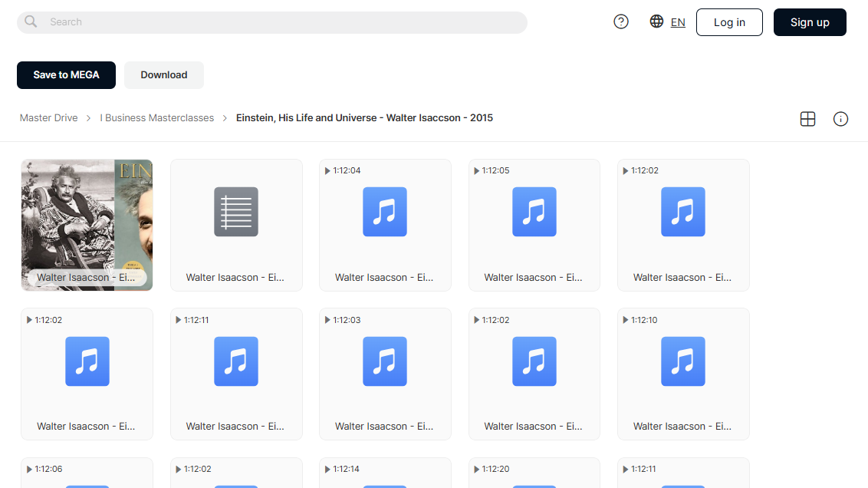The image size is (868, 488).
Task: Open the EN language selector
Action: pos(678,22)
